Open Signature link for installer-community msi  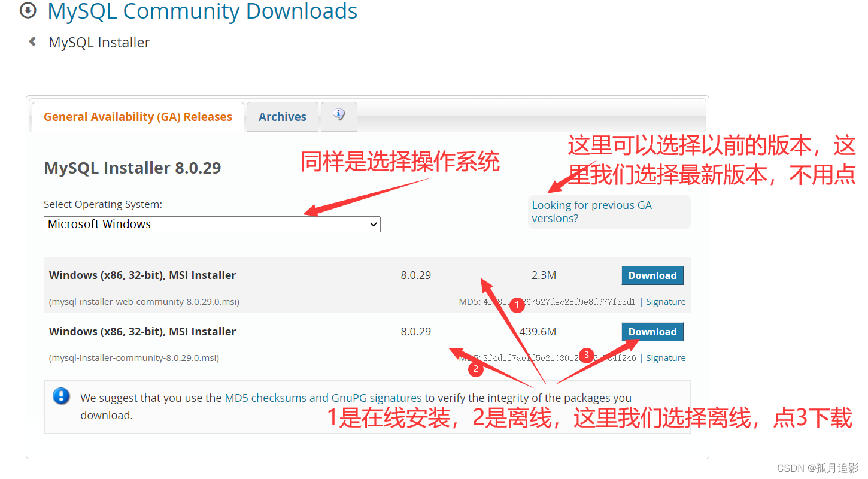pos(666,358)
